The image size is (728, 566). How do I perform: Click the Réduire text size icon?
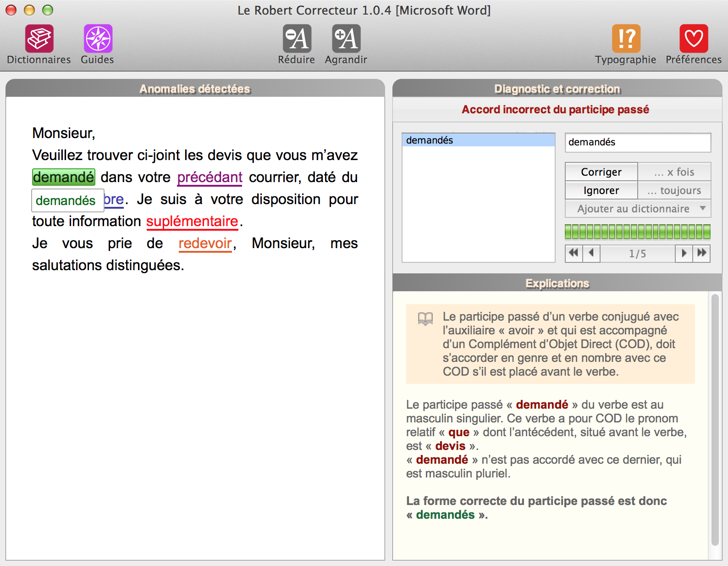coord(297,39)
